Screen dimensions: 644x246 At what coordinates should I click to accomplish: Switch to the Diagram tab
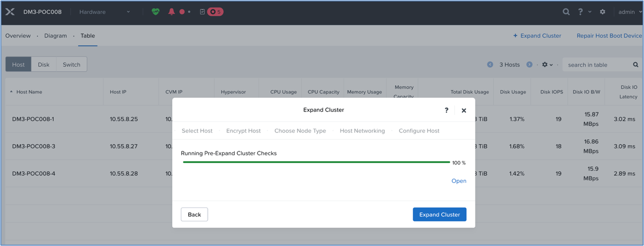point(56,36)
